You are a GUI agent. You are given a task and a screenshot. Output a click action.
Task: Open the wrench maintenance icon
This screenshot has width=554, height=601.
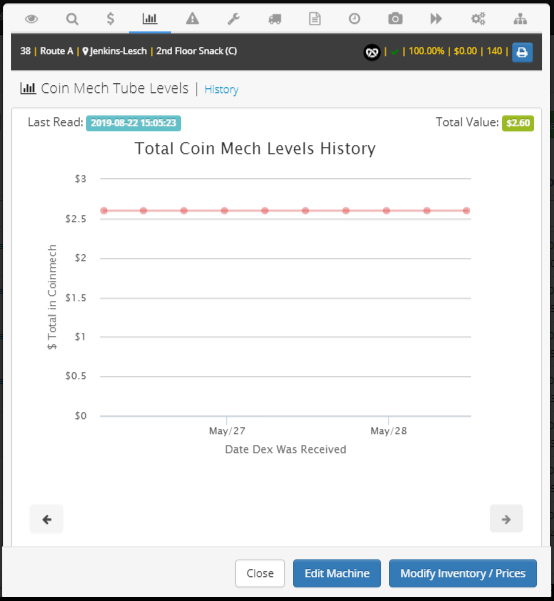point(233,18)
